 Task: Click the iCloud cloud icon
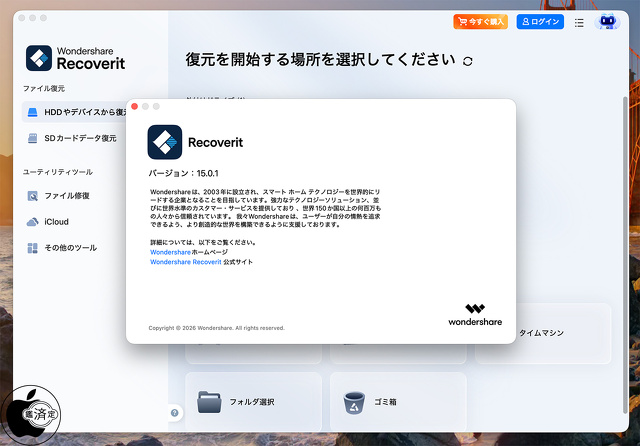pyautogui.click(x=33, y=222)
